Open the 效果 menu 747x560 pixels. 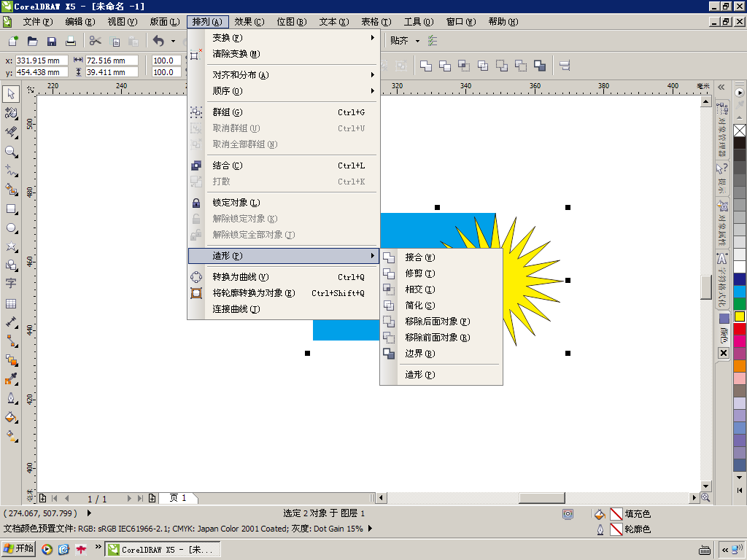tap(249, 22)
